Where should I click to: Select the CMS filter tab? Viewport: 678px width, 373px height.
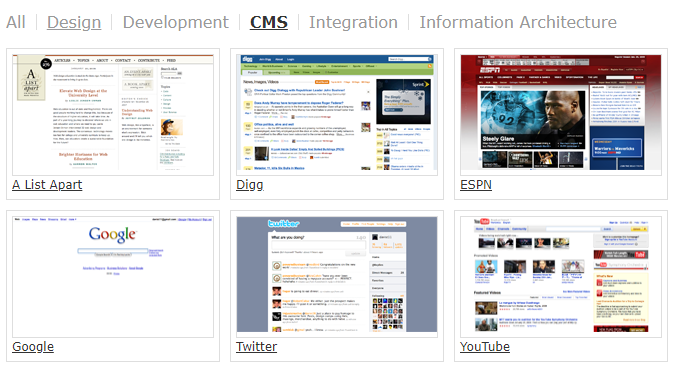coord(269,22)
